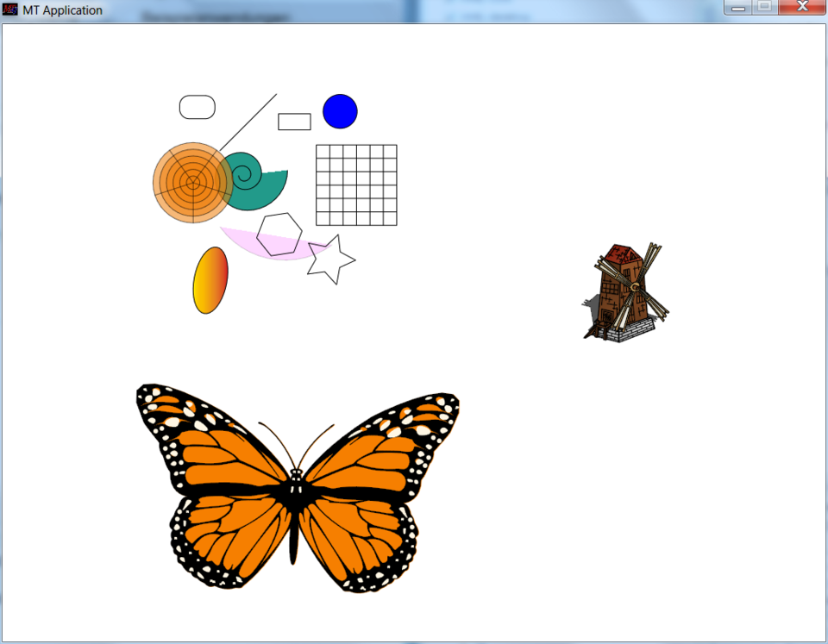This screenshot has height=644, width=828.
Task: Select the windmill image
Action: 625,293
